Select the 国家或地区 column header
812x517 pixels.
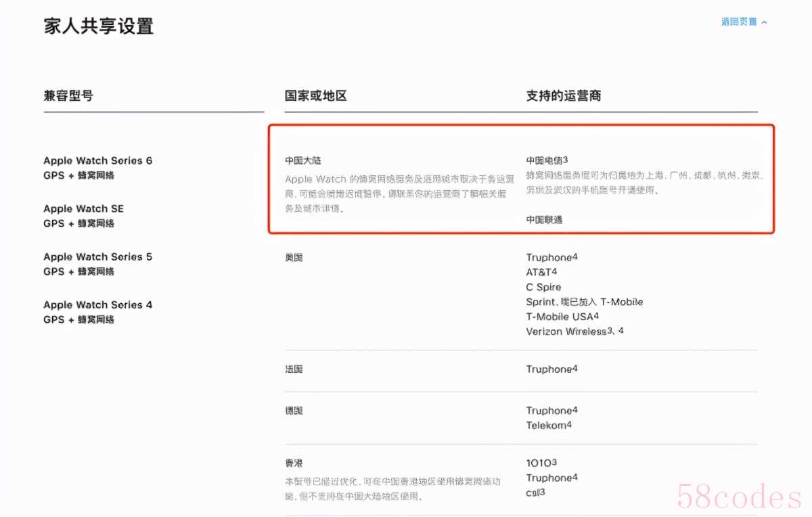pos(316,95)
